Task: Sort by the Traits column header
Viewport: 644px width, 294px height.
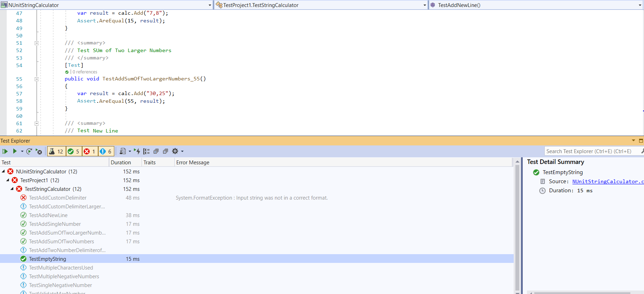Action: tap(158, 163)
